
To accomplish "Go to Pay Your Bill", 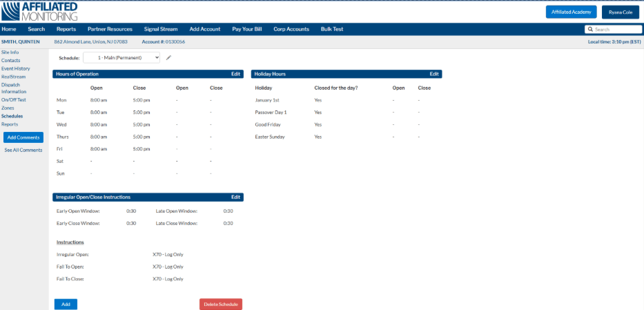I will [247, 30].
